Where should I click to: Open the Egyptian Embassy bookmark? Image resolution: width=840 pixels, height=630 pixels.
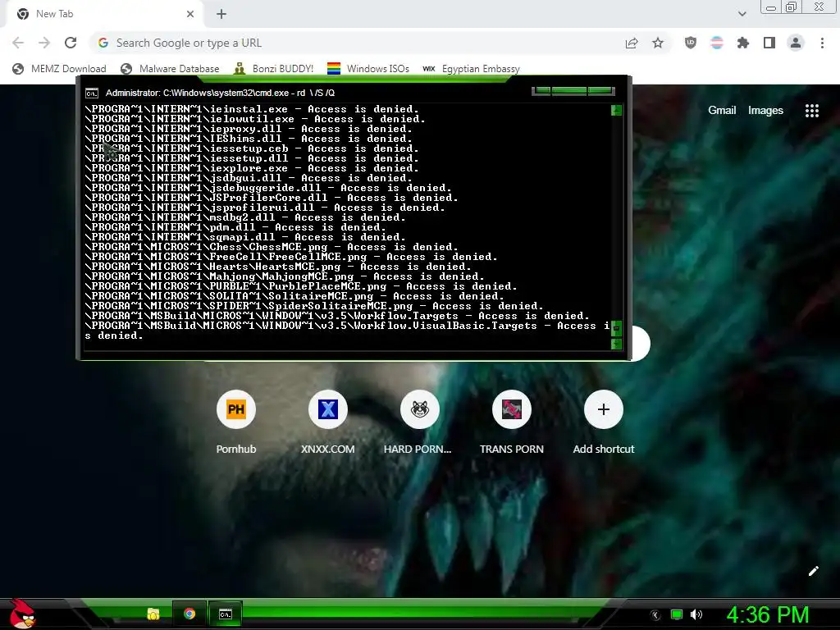tap(471, 69)
